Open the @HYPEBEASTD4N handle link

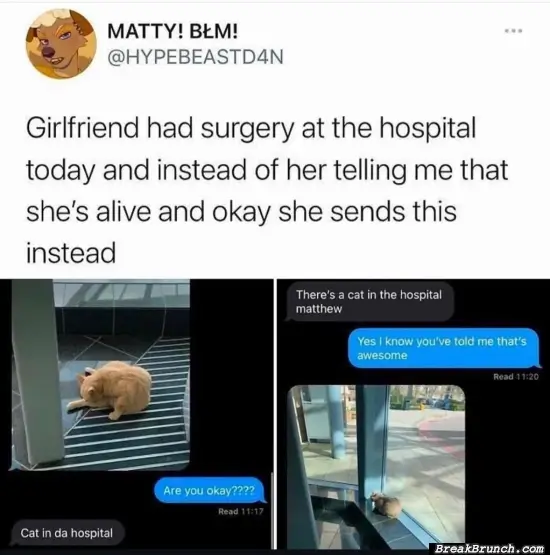195,57
